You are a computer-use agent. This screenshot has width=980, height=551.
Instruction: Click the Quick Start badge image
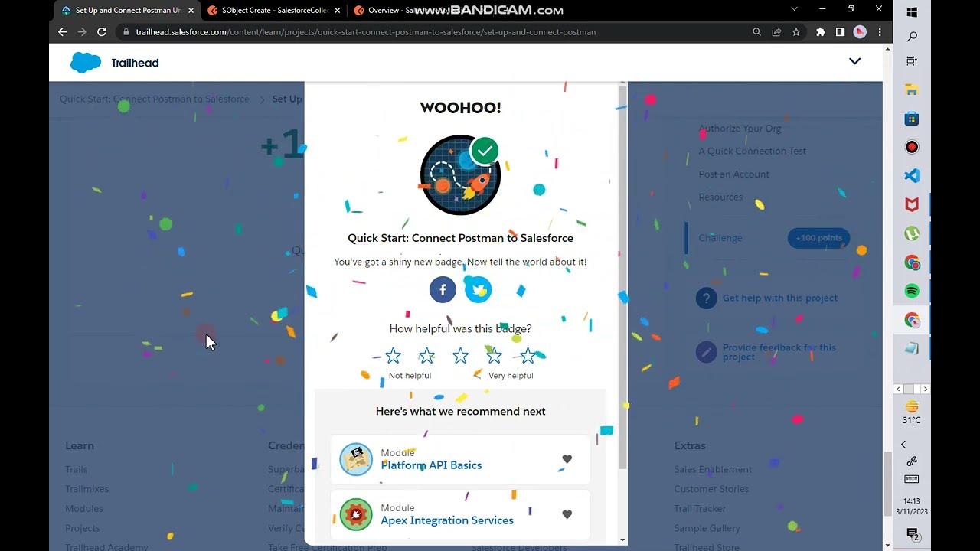pyautogui.click(x=460, y=175)
